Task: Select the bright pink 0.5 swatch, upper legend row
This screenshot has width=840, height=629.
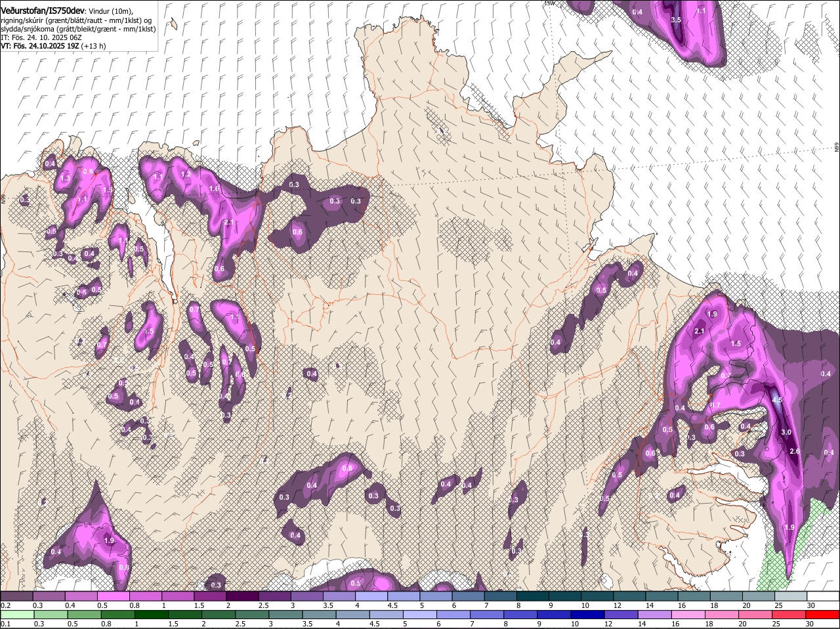Action: click(x=113, y=596)
